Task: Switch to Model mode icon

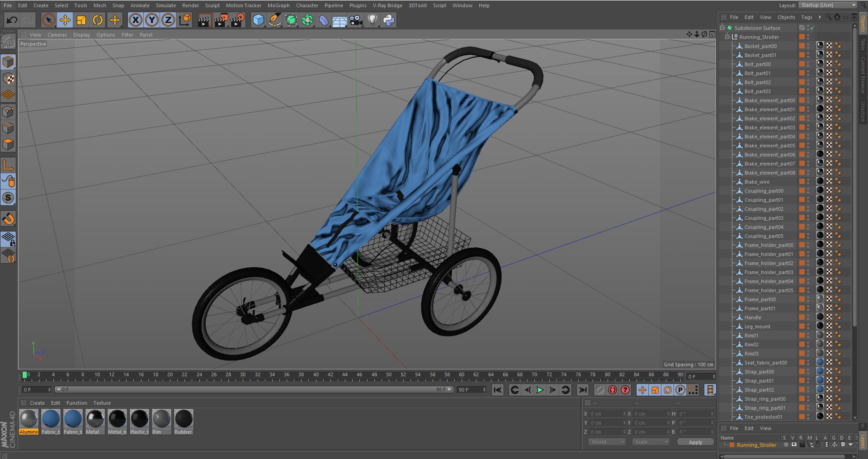Action: (8, 62)
